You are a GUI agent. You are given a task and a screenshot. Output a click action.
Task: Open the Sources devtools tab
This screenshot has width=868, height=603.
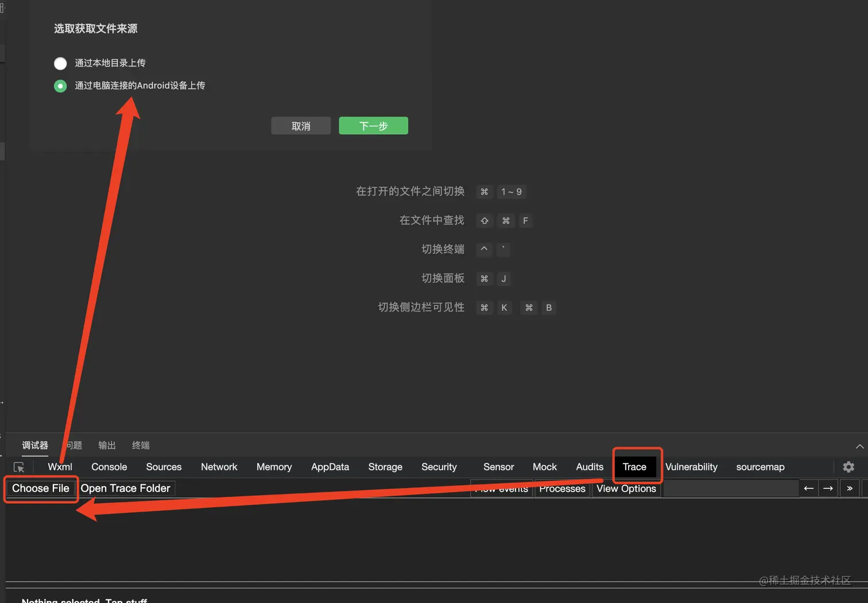click(x=164, y=467)
